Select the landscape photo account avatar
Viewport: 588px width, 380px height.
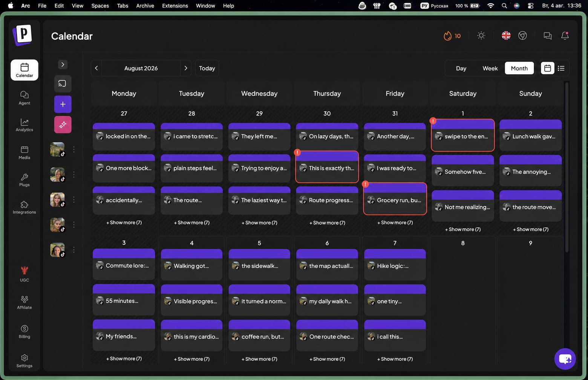[x=57, y=149]
